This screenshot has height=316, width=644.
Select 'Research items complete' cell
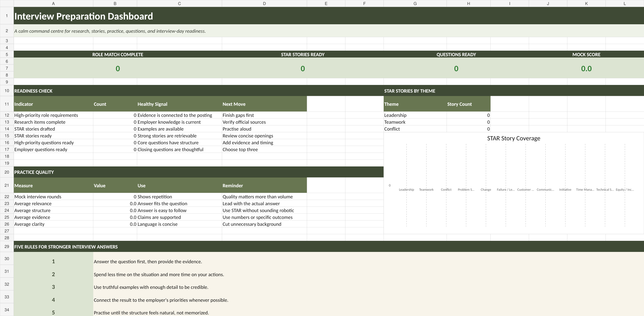[x=53, y=122]
